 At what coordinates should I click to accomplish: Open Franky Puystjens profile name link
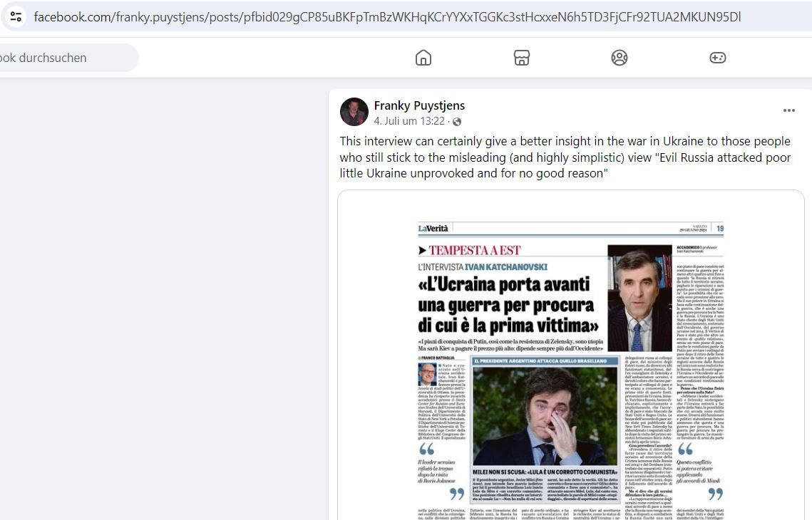[419, 105]
